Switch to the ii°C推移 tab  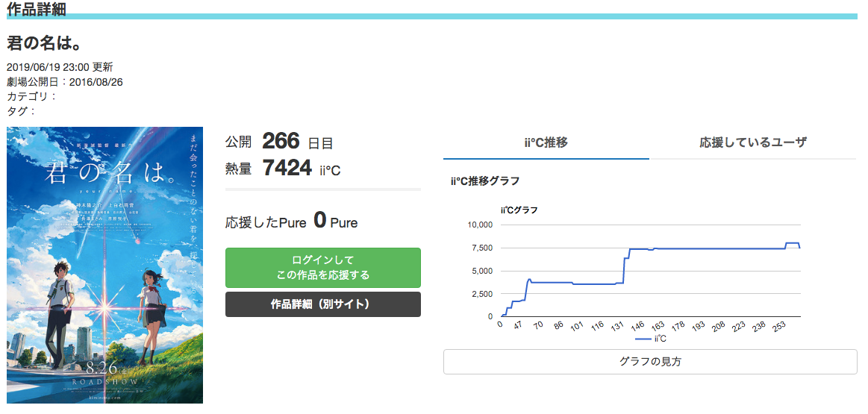pyautogui.click(x=546, y=142)
